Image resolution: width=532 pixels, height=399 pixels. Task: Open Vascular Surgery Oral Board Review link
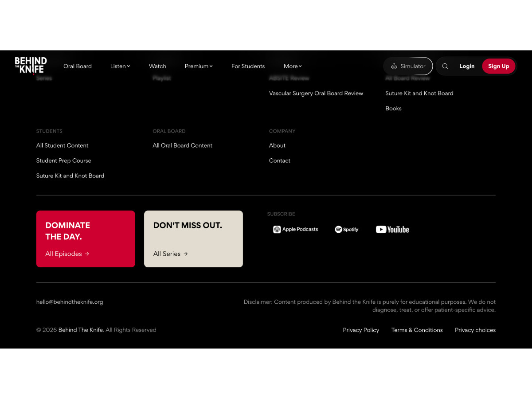[x=316, y=93]
